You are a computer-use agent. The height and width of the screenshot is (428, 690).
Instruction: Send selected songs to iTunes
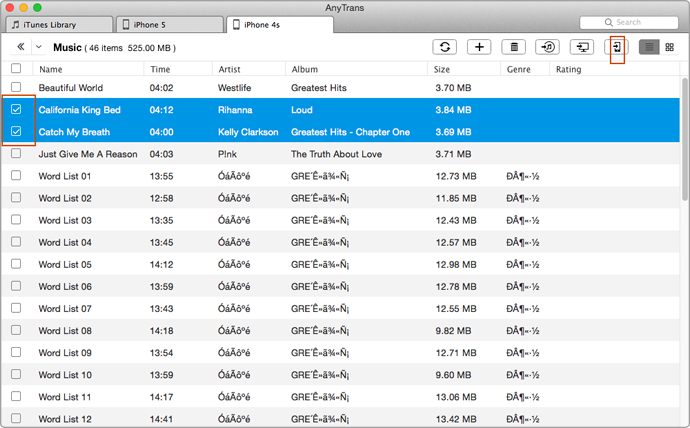pyautogui.click(x=547, y=47)
